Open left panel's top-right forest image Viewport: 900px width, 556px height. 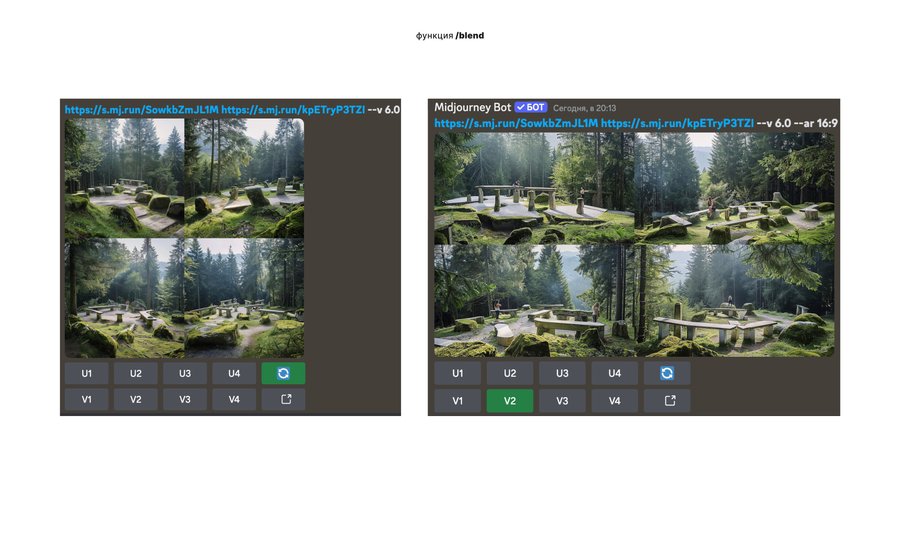tap(244, 178)
